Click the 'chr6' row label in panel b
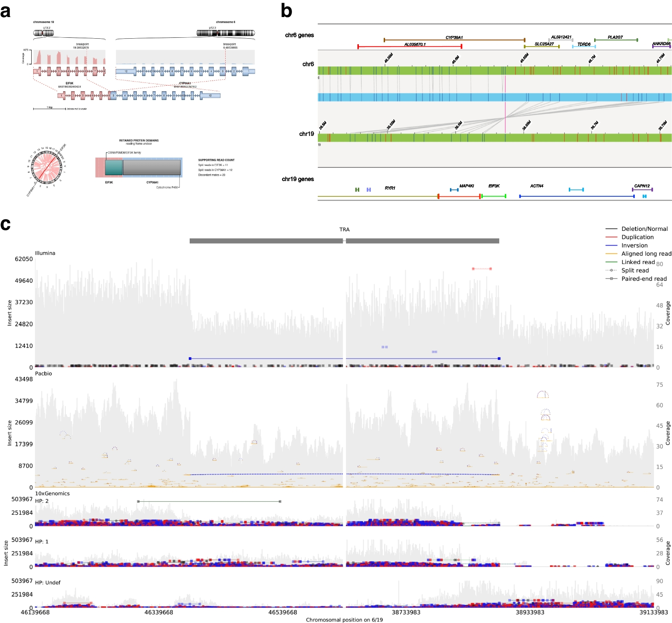This screenshot has height=623, width=672. 308,64
